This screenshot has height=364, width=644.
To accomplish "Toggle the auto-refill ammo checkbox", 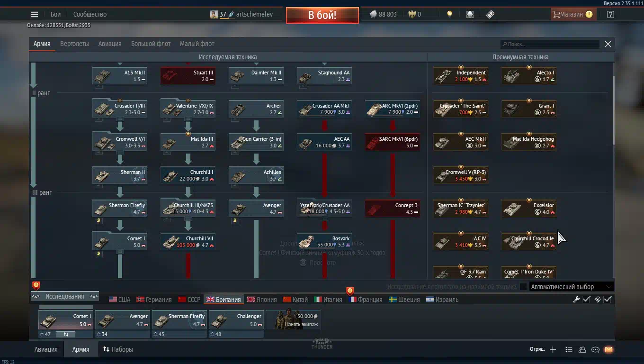I will coord(608,299).
